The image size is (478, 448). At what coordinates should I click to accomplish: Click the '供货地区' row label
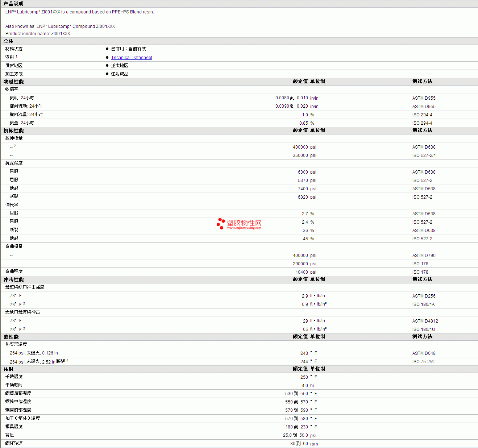pos(14,66)
